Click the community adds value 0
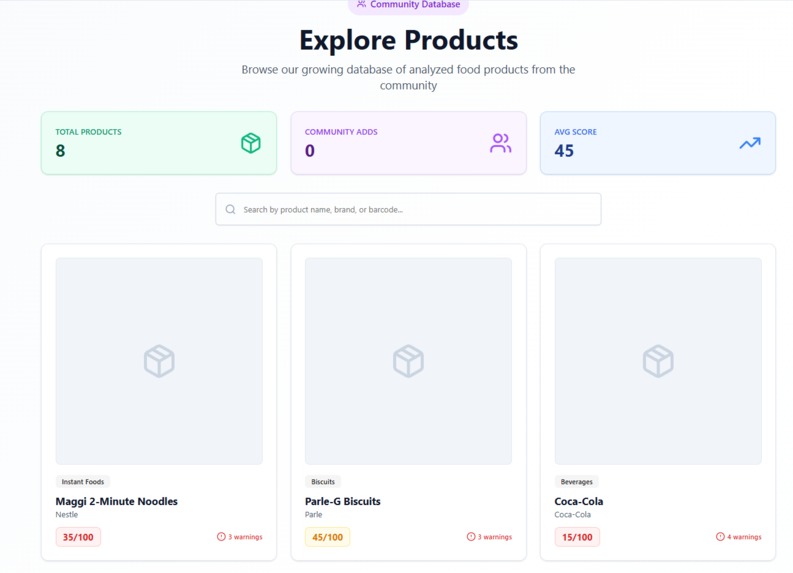793x573 pixels. [x=310, y=151]
